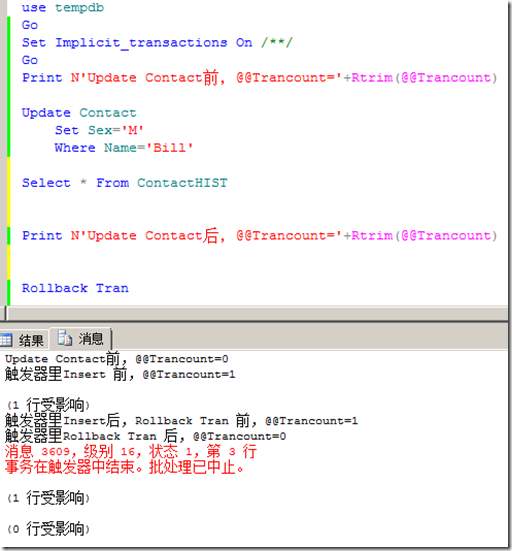The image size is (512, 551).
Task: Click the Print Update Contact后 line
Action: 260,235
